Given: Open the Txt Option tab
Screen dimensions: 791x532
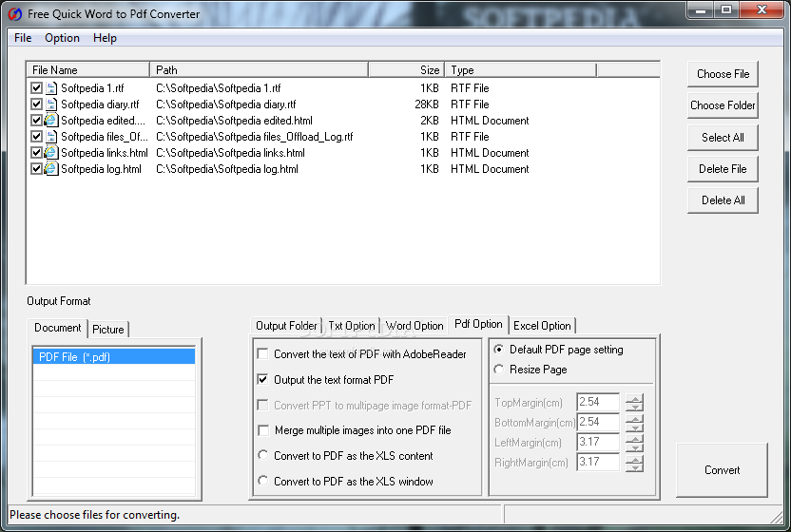Looking at the screenshot, I should coord(352,326).
